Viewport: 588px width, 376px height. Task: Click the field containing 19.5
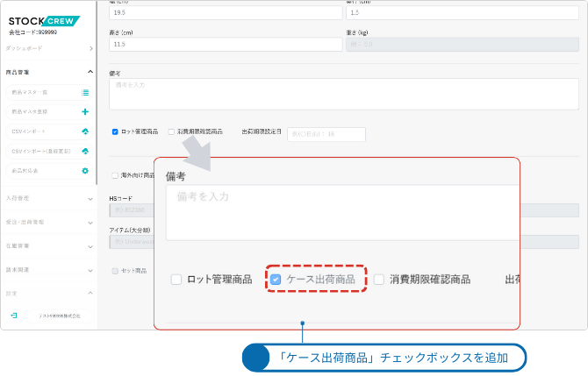(226, 13)
